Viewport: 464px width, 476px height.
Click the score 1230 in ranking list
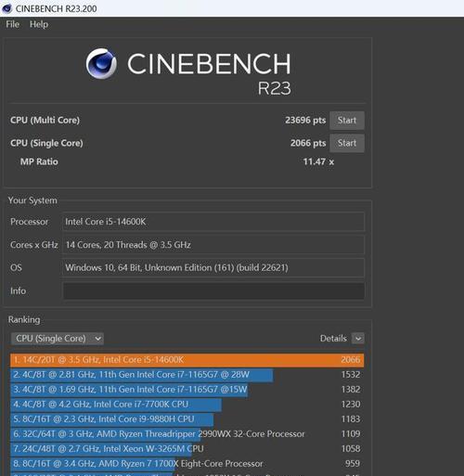tap(351, 405)
